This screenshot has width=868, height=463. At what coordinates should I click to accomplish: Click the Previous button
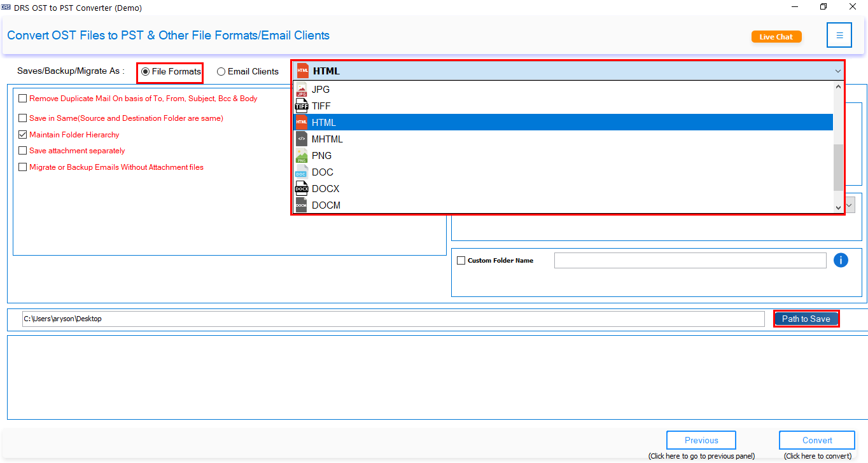[x=701, y=440]
